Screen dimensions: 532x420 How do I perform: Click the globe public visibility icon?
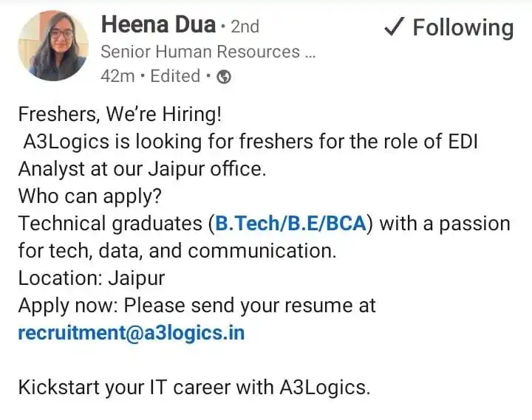click(x=224, y=77)
